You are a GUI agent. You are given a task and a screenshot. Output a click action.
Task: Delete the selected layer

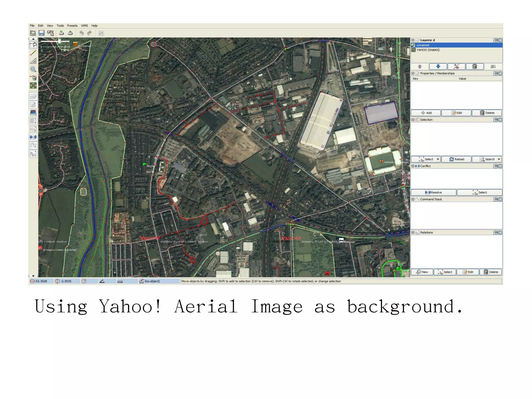[475, 67]
